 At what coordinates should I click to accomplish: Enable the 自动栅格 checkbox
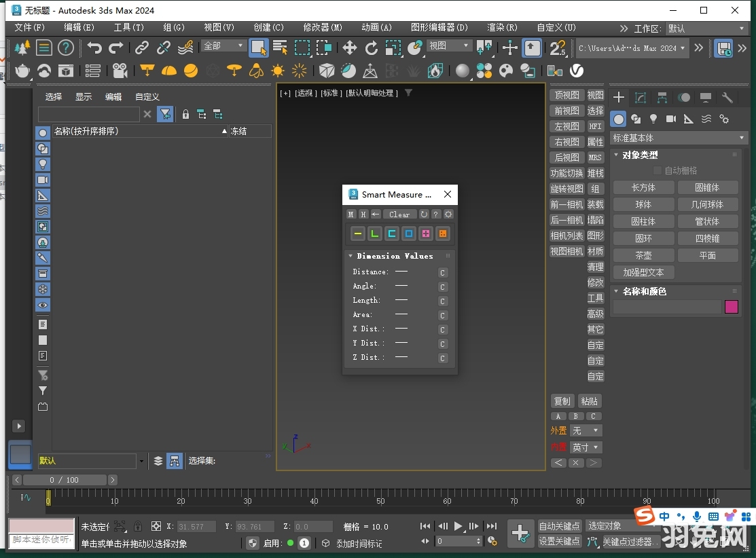[656, 170]
